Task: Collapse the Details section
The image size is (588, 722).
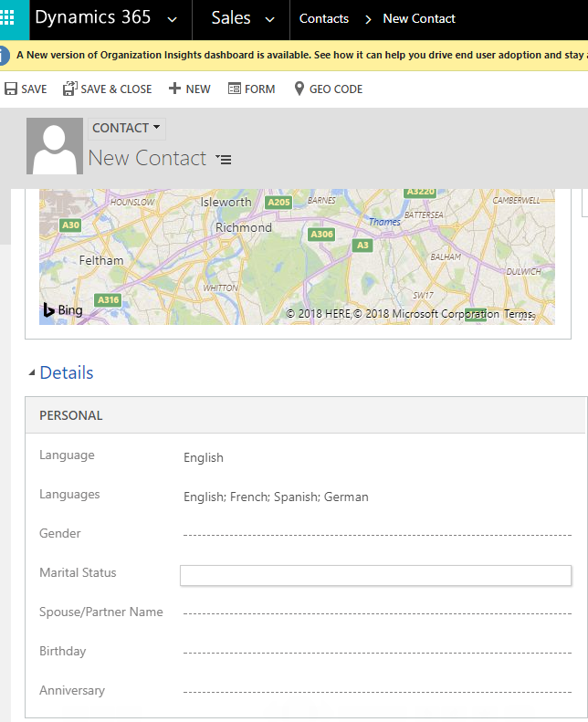Action: click(x=33, y=372)
